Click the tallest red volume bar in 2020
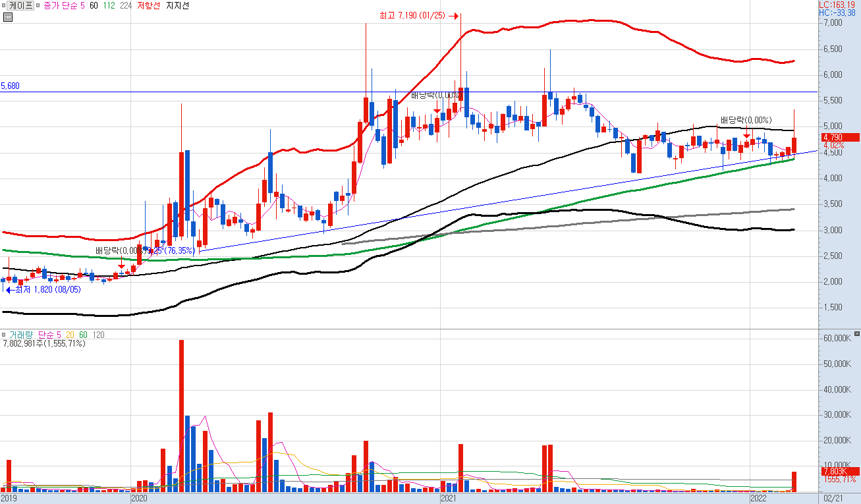This screenshot has width=861, height=504. click(181, 416)
